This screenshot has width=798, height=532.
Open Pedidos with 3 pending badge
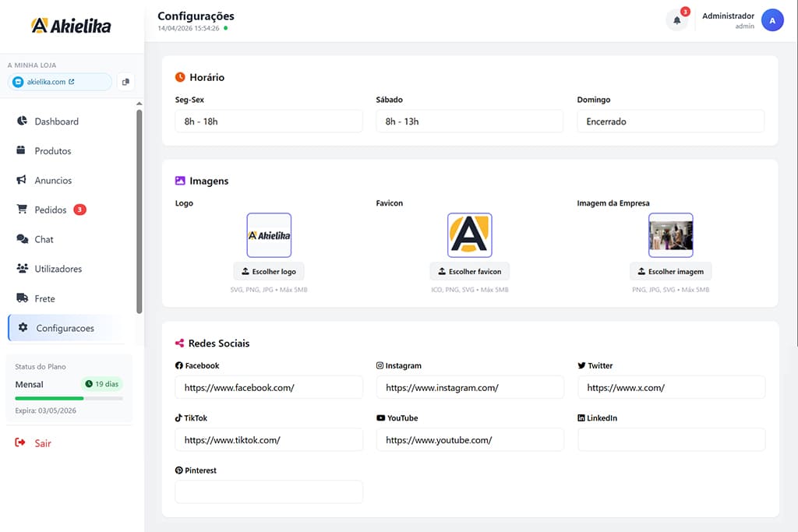coord(51,210)
